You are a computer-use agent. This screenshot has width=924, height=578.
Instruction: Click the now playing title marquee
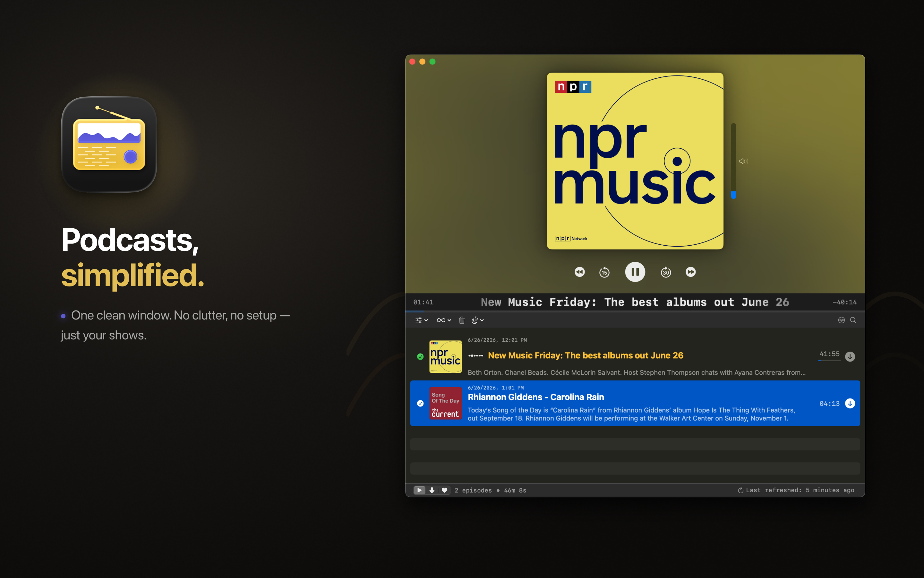[635, 302]
